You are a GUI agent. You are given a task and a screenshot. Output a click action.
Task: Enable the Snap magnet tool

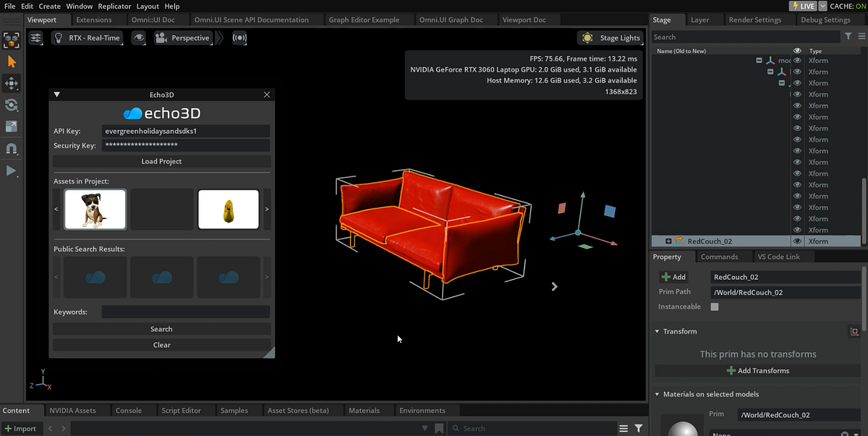(11, 148)
